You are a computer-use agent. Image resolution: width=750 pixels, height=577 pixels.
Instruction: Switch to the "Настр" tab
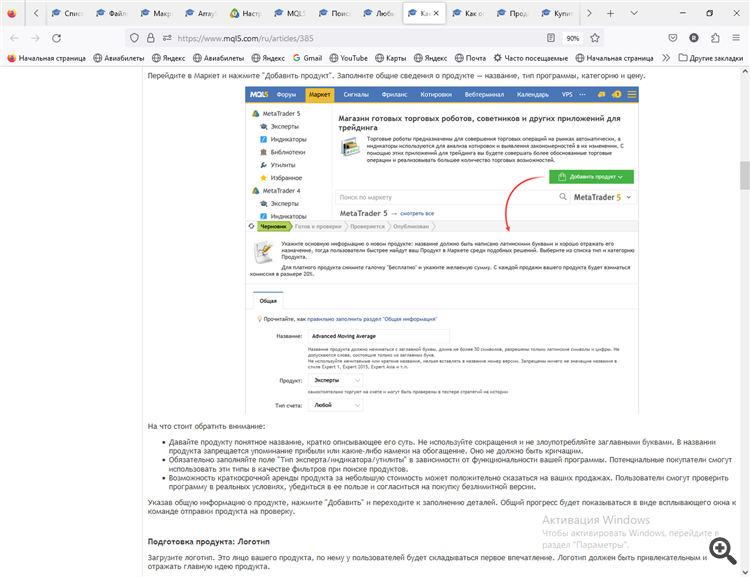tap(246, 13)
